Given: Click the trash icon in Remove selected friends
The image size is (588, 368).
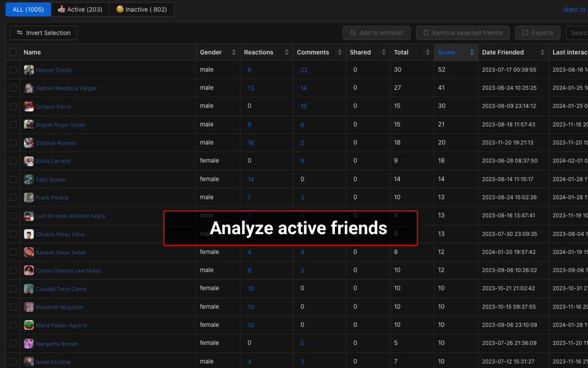Looking at the screenshot, I should point(425,33).
